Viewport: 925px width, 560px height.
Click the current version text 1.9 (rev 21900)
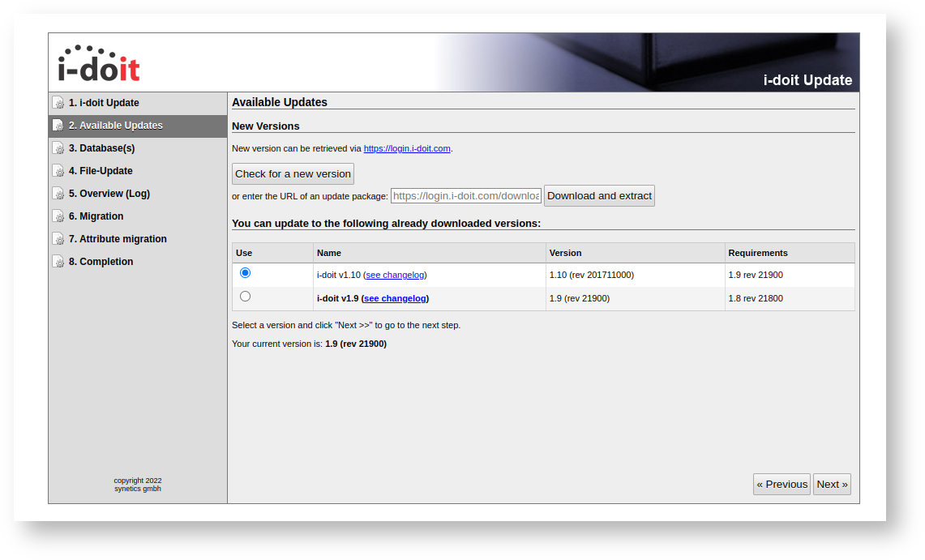click(x=356, y=344)
